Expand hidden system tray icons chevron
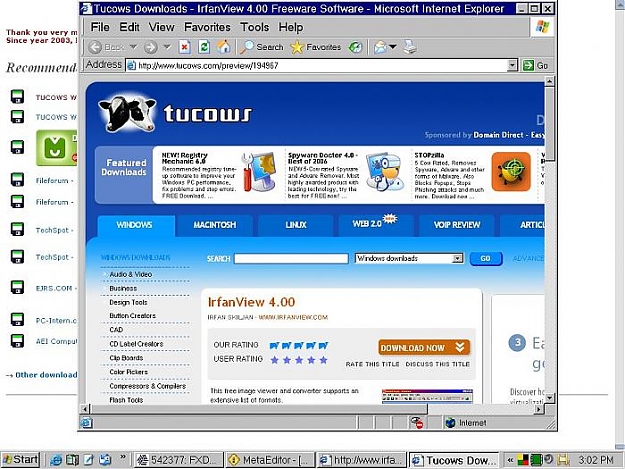Screen dimensions: 625x469 pos(510,460)
